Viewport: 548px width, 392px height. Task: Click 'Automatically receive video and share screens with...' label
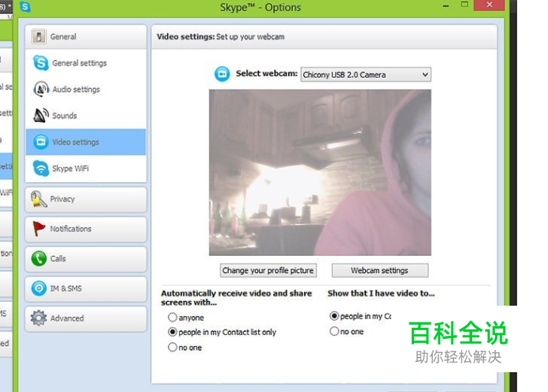tap(236, 298)
